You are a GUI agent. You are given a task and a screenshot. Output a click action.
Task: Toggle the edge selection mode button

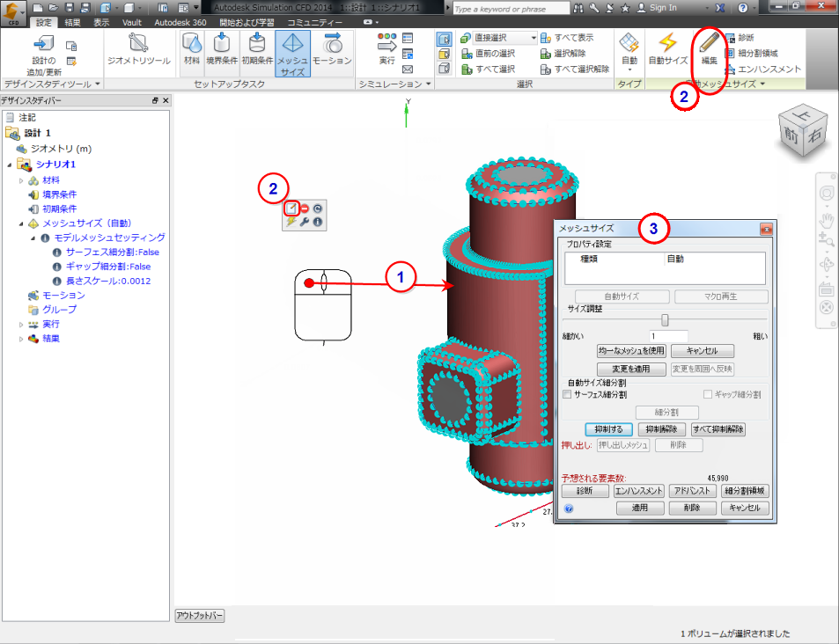(444, 69)
